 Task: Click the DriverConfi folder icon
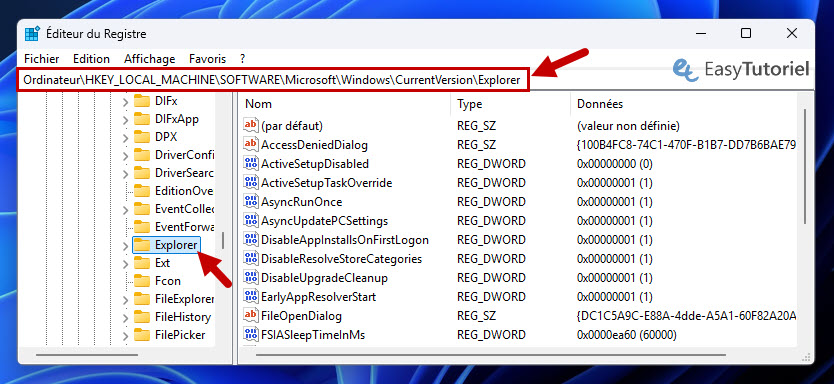[x=141, y=155]
